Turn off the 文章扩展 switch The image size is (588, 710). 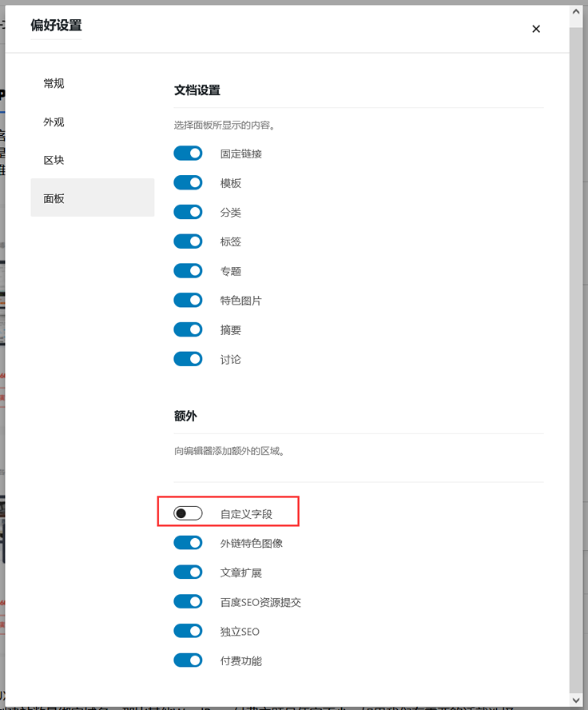(x=188, y=572)
